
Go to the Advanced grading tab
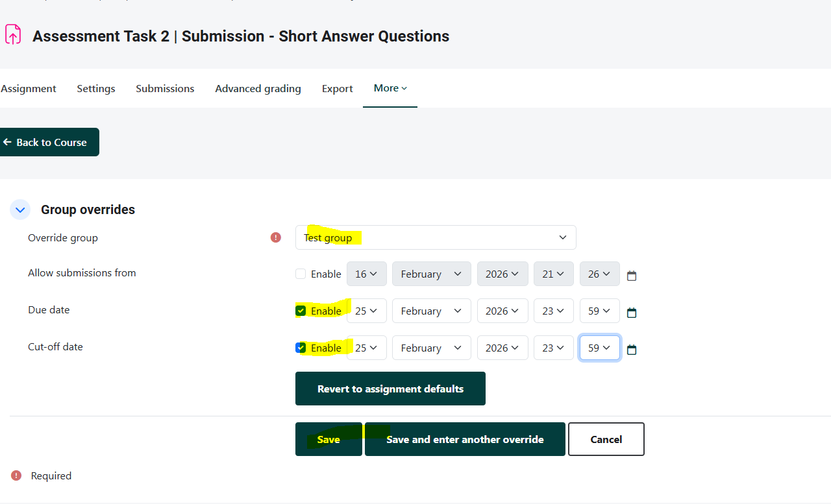[x=258, y=88]
